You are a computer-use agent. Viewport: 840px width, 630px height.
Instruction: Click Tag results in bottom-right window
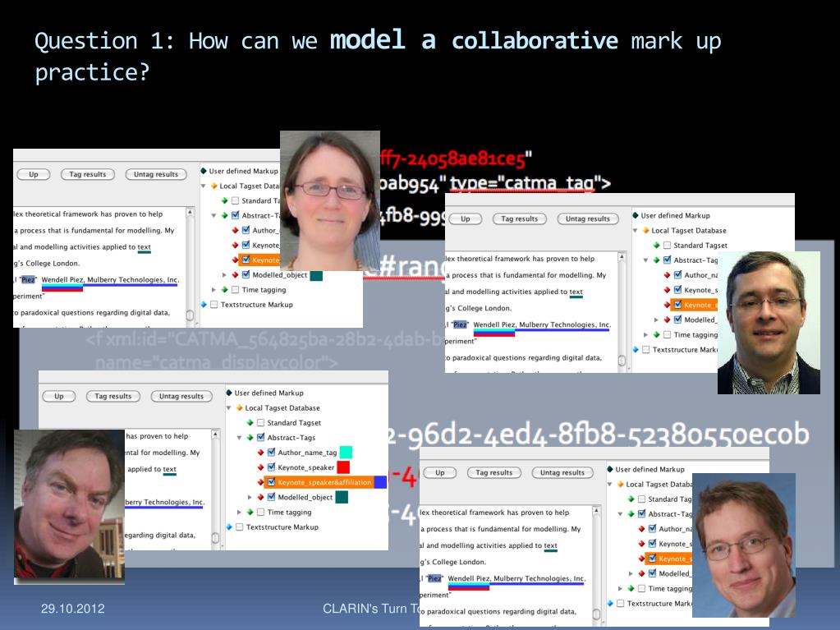[x=494, y=472]
